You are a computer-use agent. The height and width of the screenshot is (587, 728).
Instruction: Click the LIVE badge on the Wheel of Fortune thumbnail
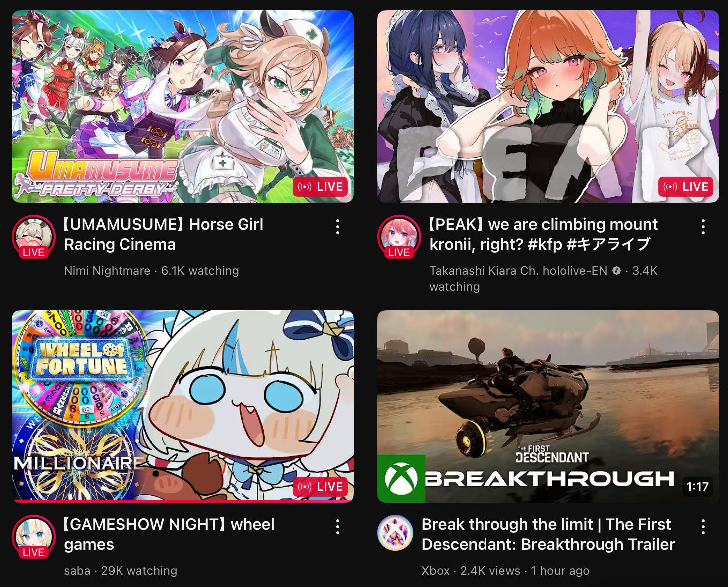coord(320,487)
